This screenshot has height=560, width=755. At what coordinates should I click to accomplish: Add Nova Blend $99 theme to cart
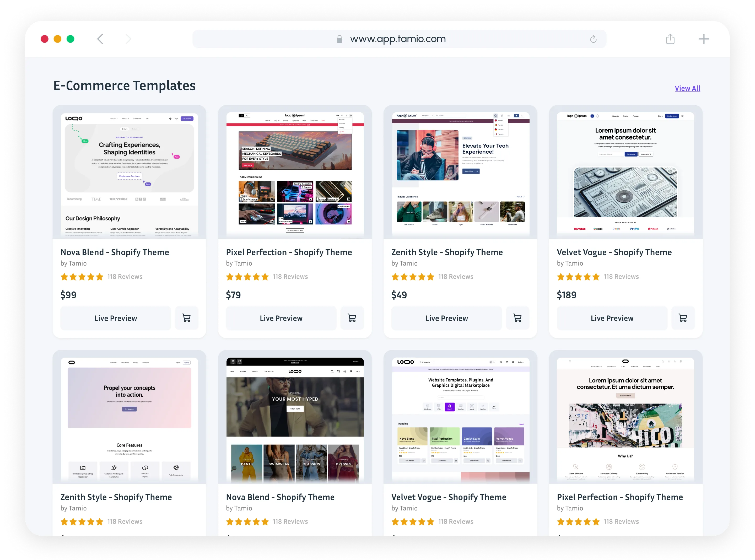186,318
